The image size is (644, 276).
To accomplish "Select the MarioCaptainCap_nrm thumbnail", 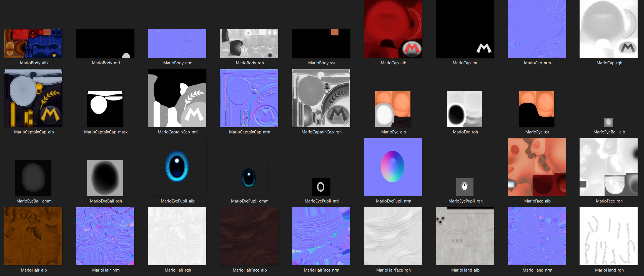I will [x=249, y=98].
